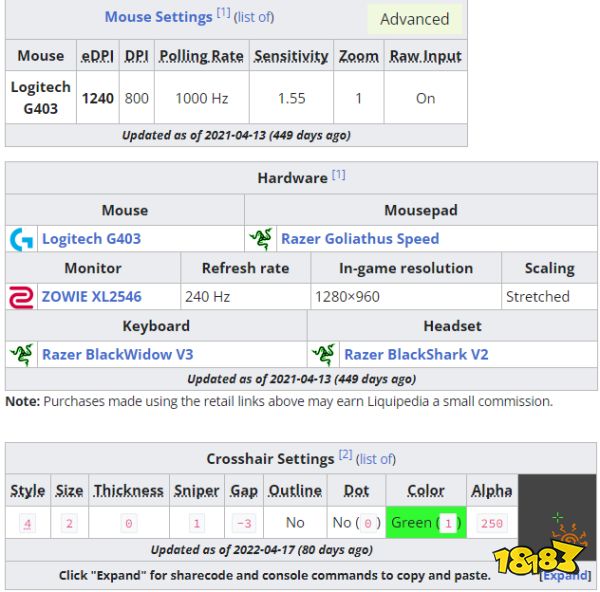Click Razer logo beside BlackShark V2
600x592 pixels.
click(x=323, y=355)
